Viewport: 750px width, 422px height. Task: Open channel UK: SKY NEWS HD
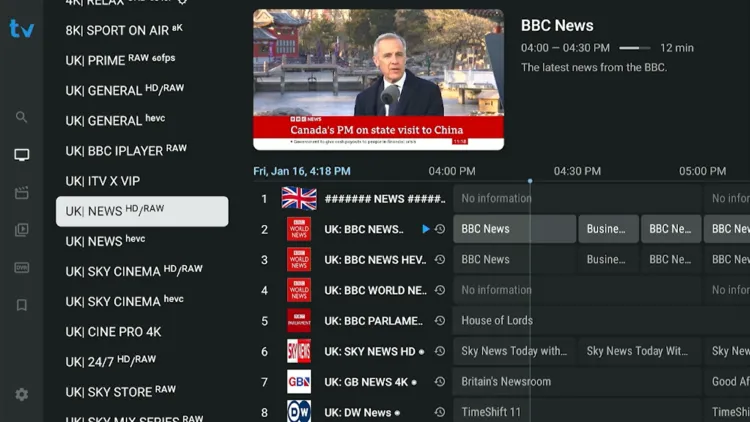coord(370,352)
